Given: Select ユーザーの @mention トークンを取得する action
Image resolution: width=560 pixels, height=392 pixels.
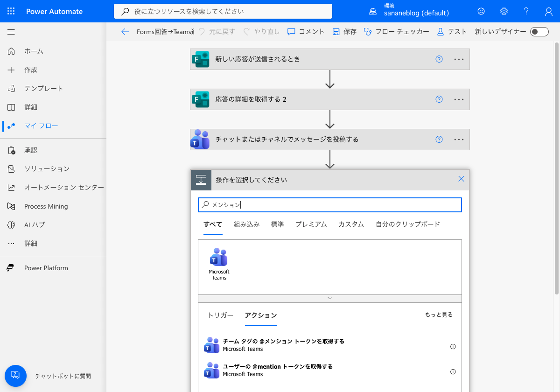Looking at the screenshot, I should [329, 371].
